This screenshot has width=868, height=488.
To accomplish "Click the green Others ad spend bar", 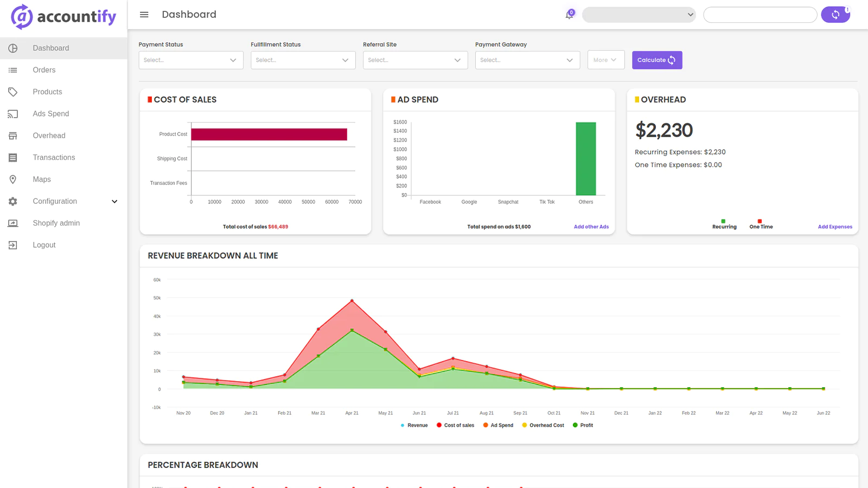I will click(586, 158).
